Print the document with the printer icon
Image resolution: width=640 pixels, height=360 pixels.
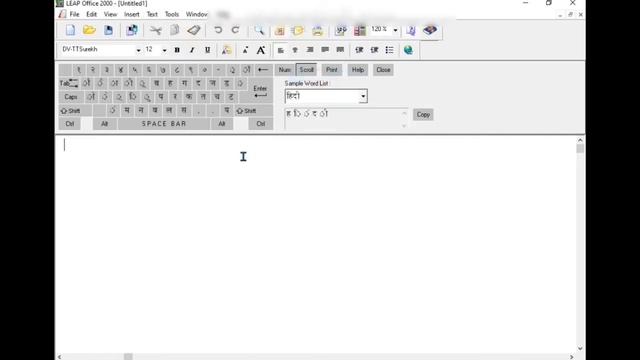click(x=318, y=31)
